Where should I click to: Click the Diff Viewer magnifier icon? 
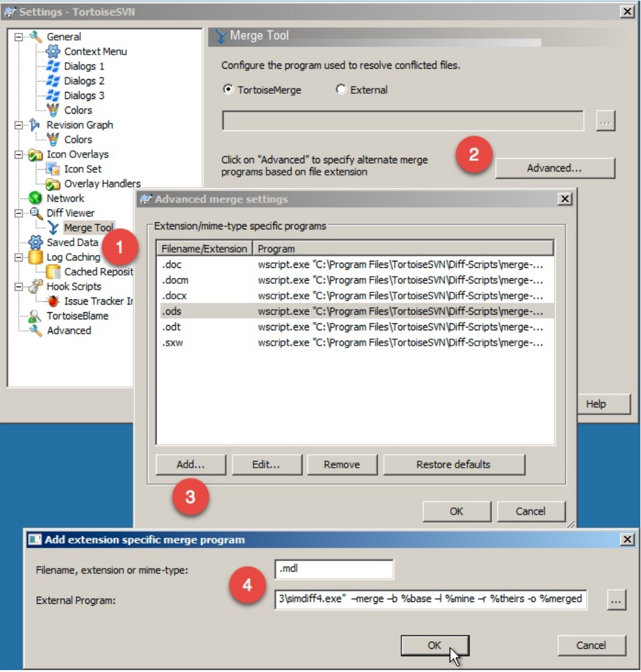pos(35,213)
